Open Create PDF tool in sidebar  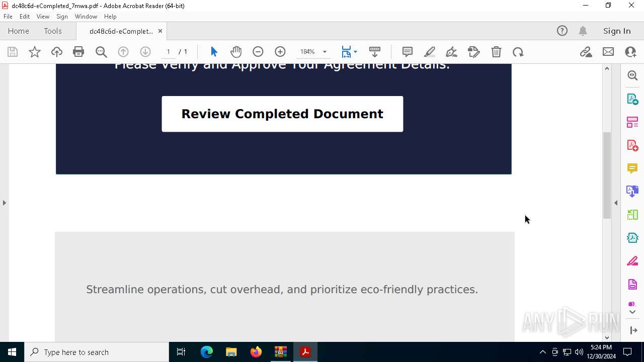pos(632,145)
